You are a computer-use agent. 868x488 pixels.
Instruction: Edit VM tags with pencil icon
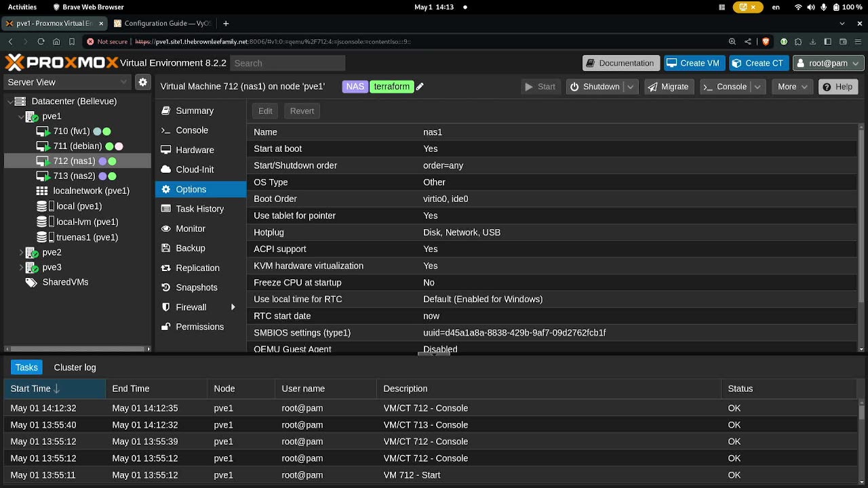click(420, 87)
